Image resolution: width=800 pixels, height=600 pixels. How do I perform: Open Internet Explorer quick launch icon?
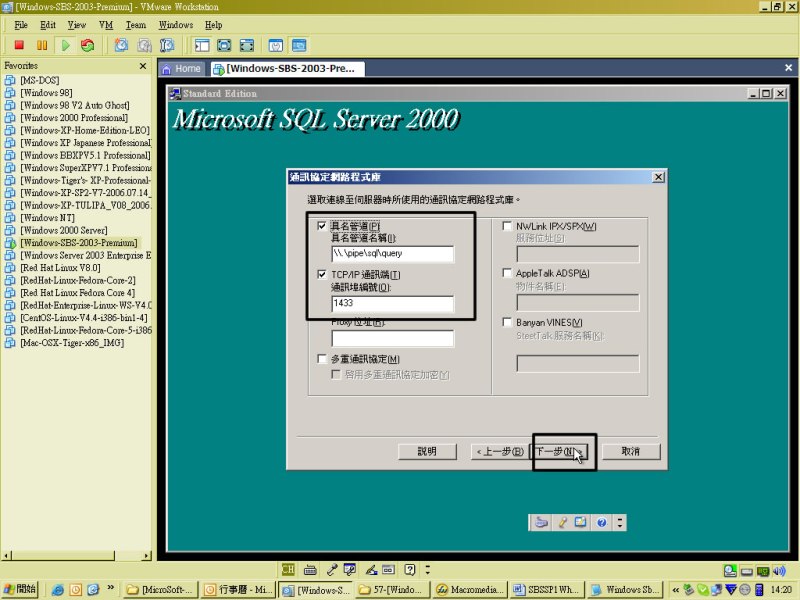(x=57, y=590)
